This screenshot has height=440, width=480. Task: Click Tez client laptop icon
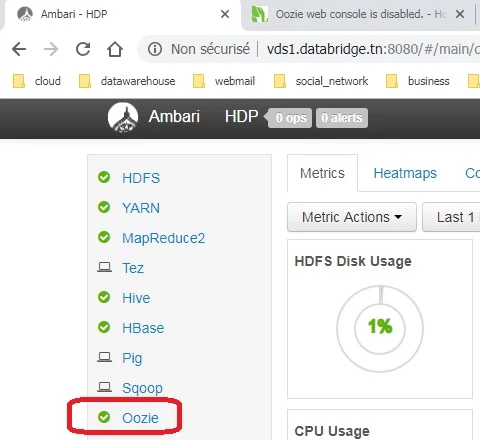(x=104, y=267)
